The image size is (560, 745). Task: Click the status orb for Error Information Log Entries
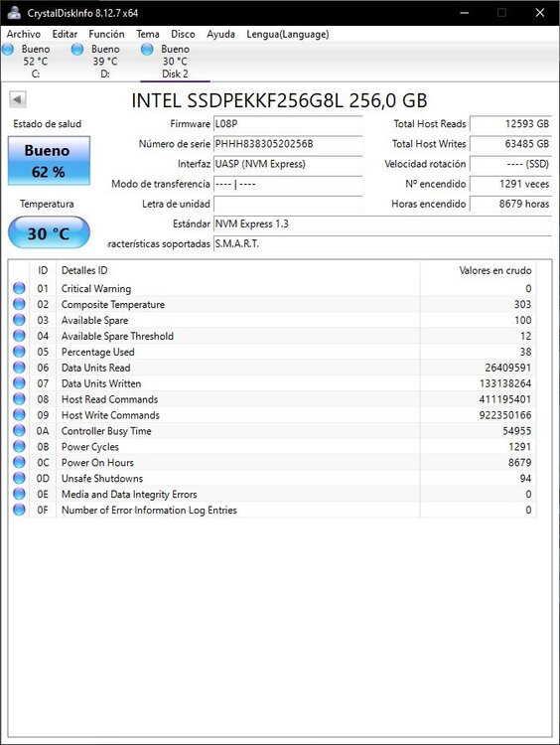tap(19, 510)
